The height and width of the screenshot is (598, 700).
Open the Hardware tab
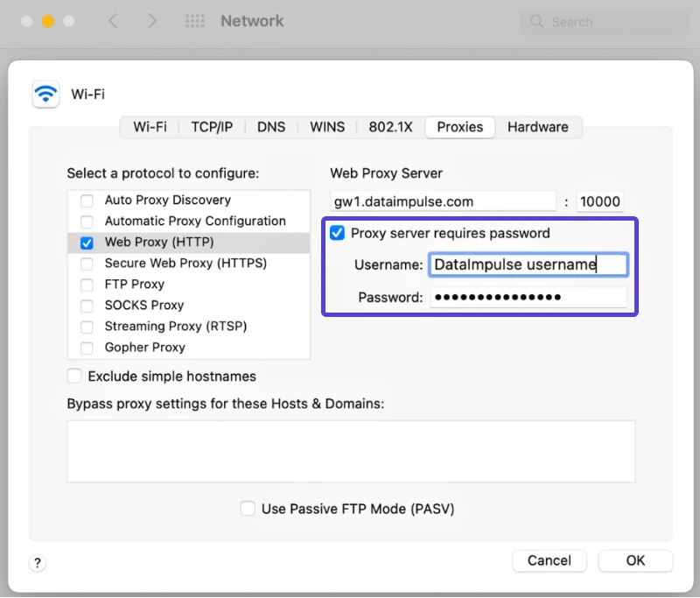coord(537,127)
